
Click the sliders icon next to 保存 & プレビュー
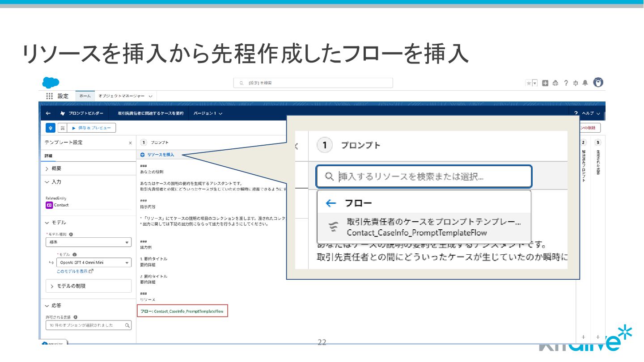pos(63,128)
